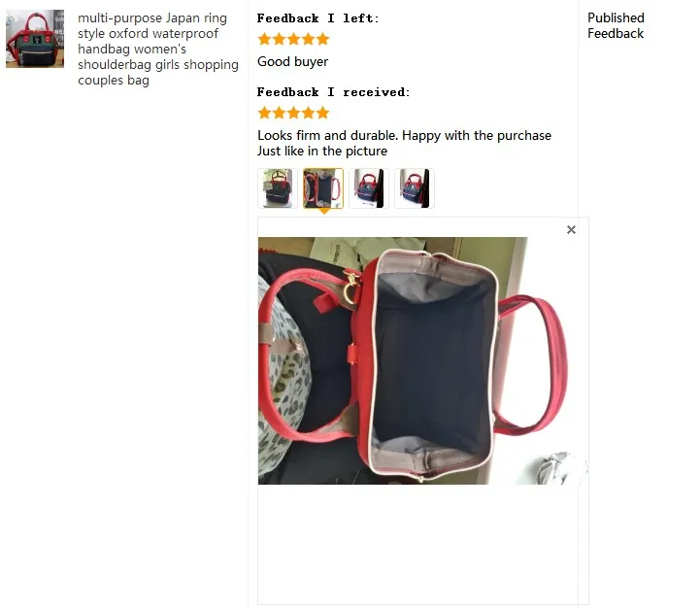Open the multi-purpose Japan ring handbag title
Image resolution: width=700 pixels, height=609 pixels.
click(x=158, y=50)
